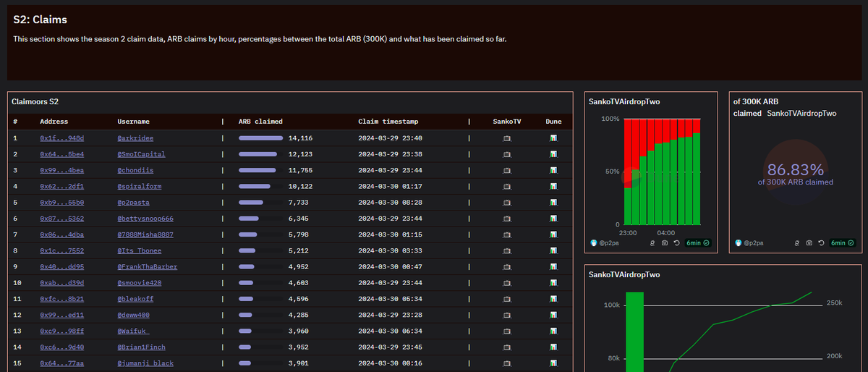The width and height of the screenshot is (868, 372).
Task: Select the 86.83% counter value
Action: click(x=796, y=170)
